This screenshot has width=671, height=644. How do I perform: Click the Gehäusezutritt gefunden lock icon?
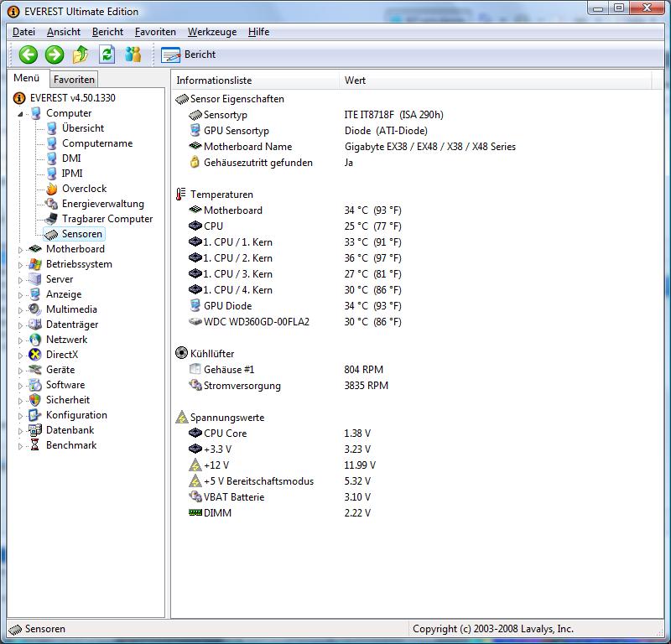point(195,162)
